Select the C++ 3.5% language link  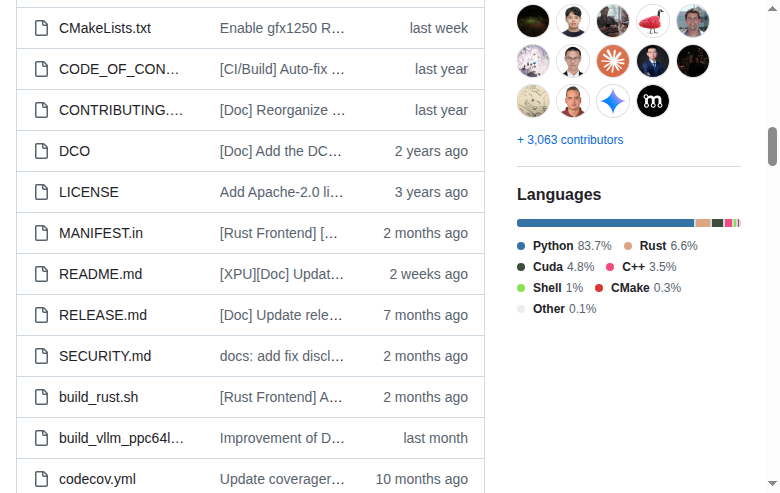(x=641, y=267)
